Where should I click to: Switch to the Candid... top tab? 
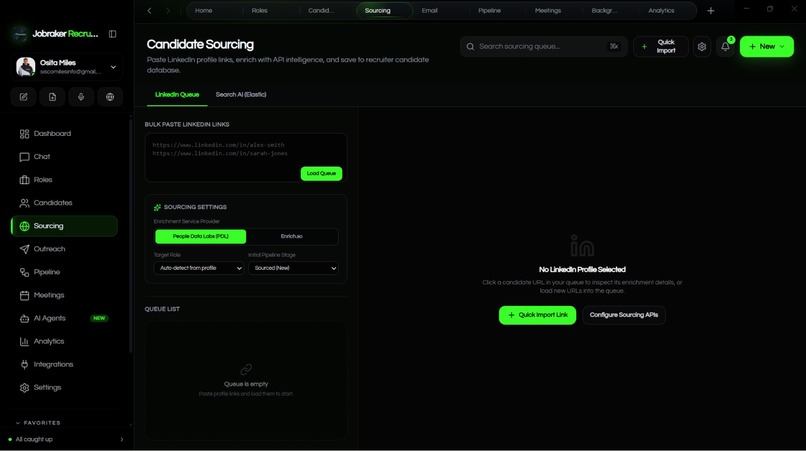coord(321,11)
